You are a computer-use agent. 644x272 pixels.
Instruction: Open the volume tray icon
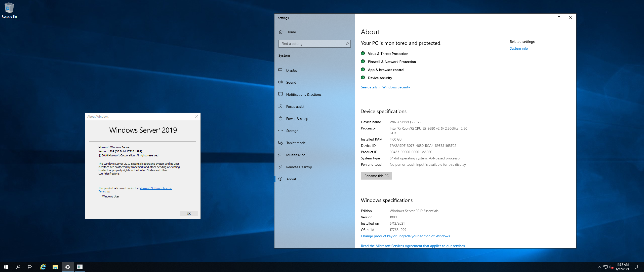[612, 267]
